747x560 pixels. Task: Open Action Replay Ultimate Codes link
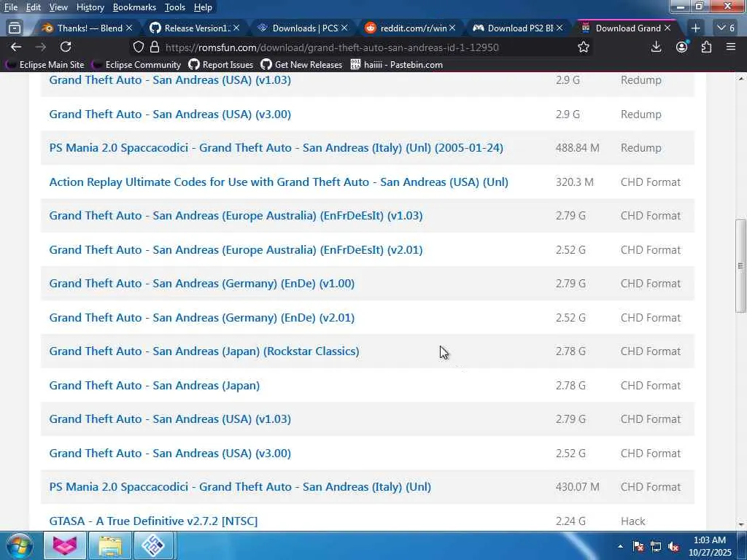[279, 182]
